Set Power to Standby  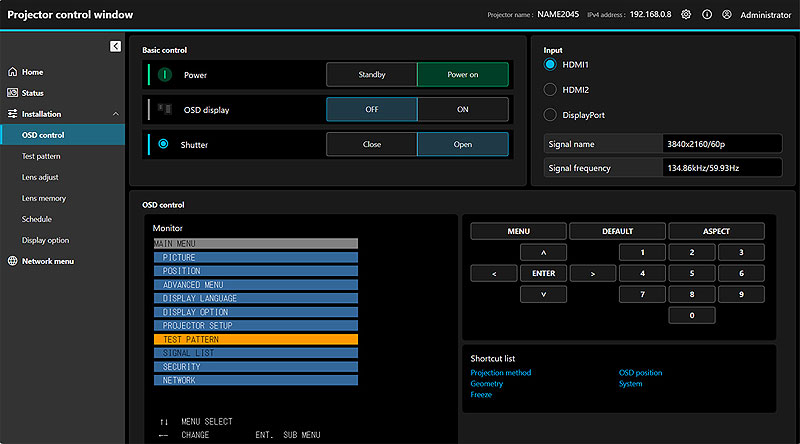point(372,75)
